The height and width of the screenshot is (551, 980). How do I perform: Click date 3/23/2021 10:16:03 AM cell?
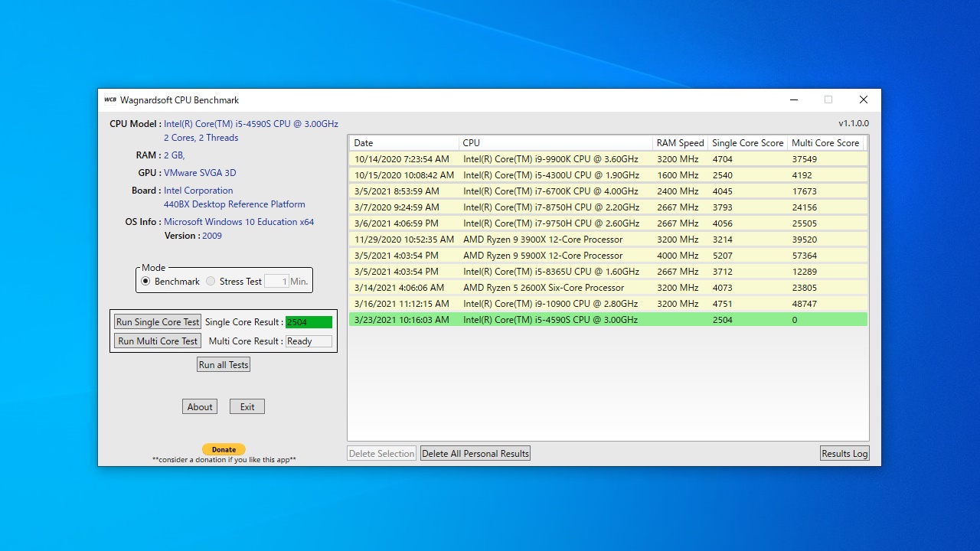tap(402, 320)
